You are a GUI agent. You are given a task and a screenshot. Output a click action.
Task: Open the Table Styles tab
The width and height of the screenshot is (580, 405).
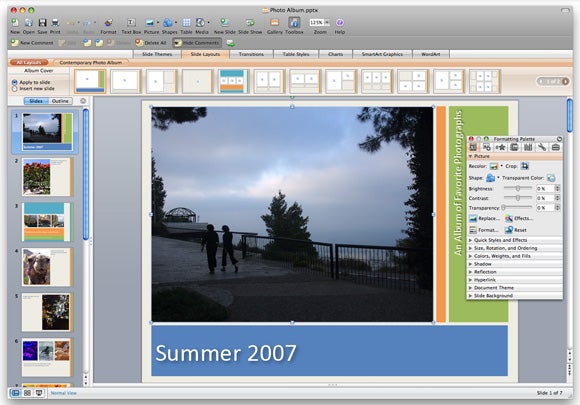[x=296, y=54]
